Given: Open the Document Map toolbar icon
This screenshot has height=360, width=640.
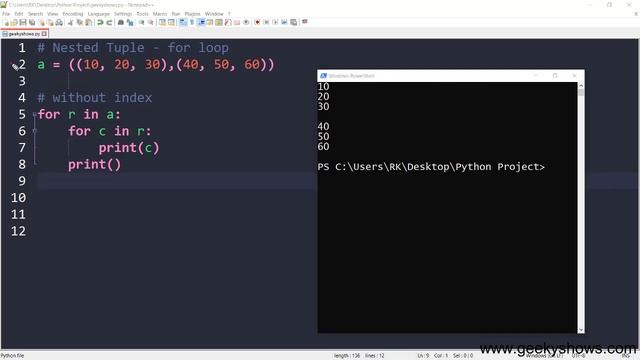Looking at the screenshot, I should pos(219,22).
